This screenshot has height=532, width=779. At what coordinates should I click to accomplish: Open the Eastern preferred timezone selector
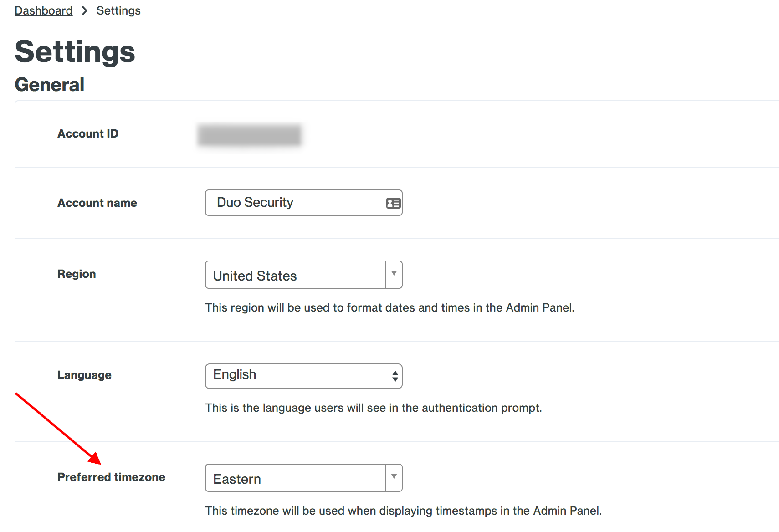click(x=296, y=478)
